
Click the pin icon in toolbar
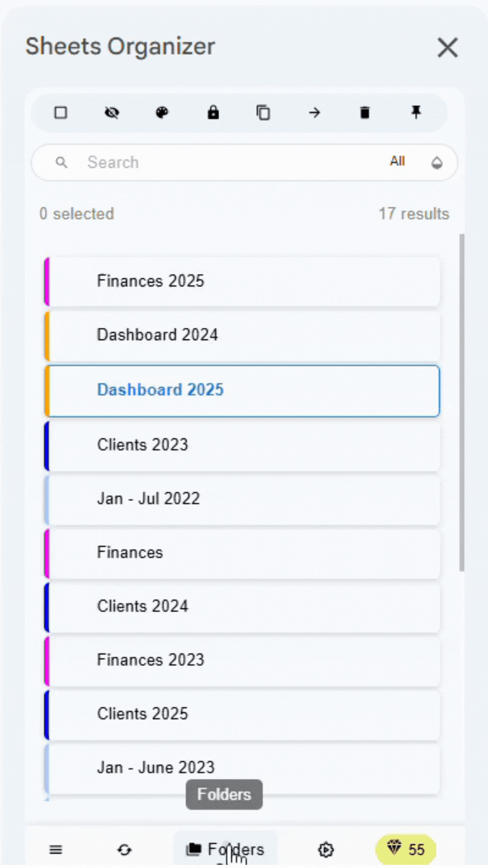(416, 112)
